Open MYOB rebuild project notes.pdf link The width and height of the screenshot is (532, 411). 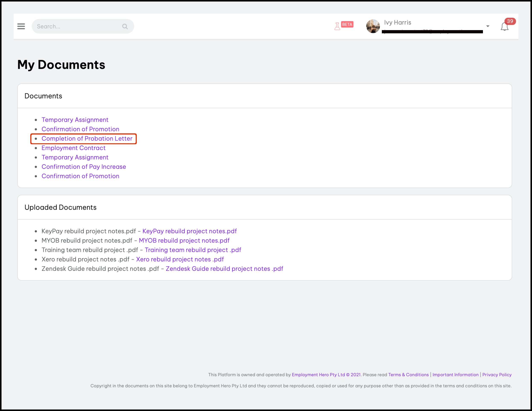pyautogui.click(x=184, y=240)
